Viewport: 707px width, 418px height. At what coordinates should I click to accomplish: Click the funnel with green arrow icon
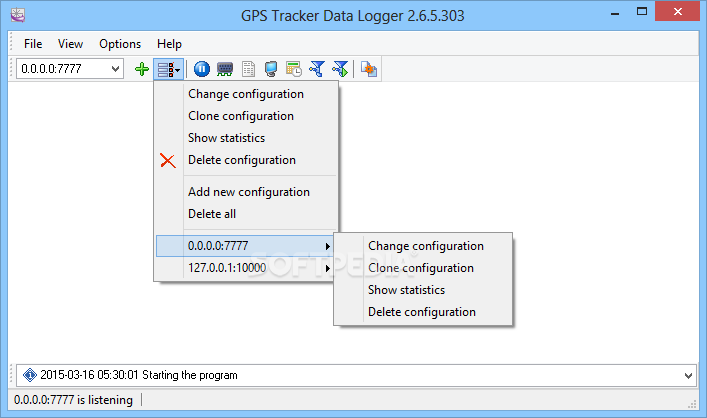(x=340, y=69)
